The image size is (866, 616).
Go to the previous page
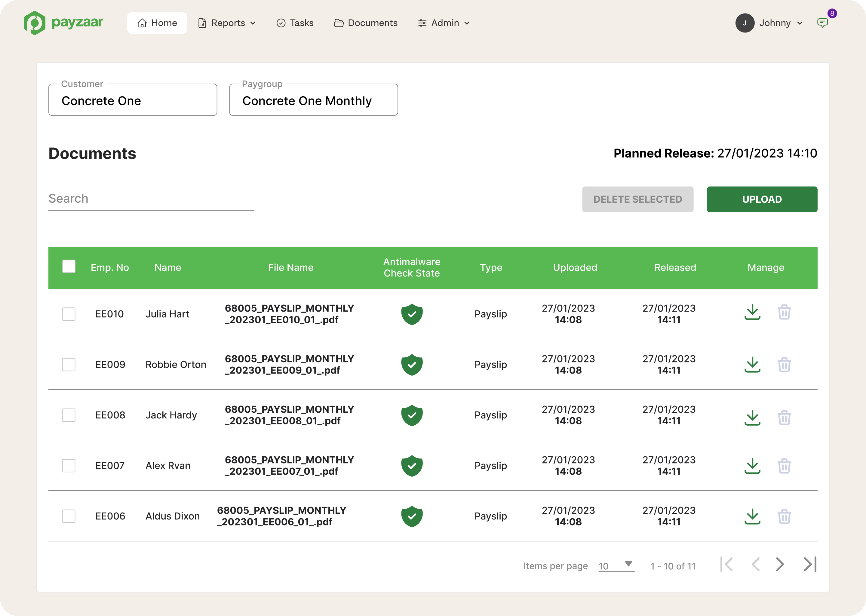(756, 564)
